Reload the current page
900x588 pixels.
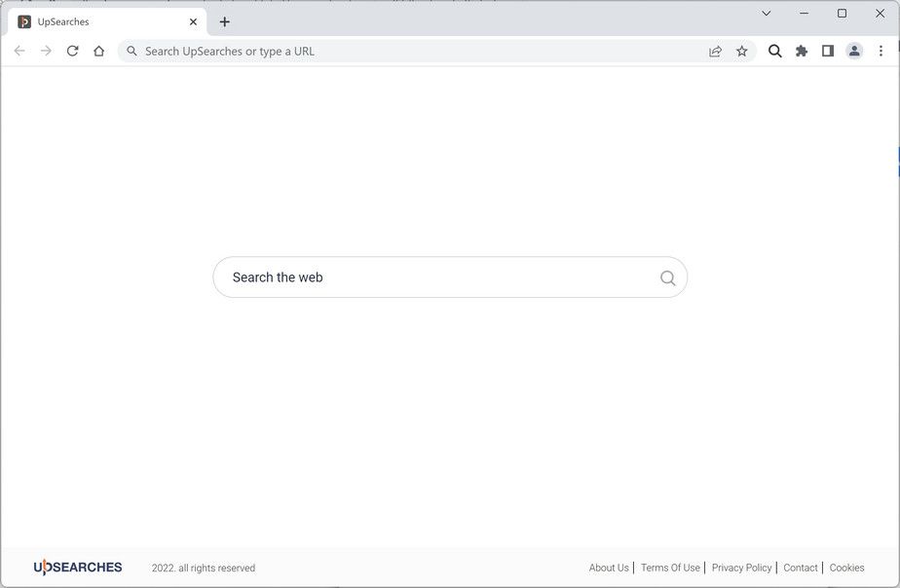[72, 51]
